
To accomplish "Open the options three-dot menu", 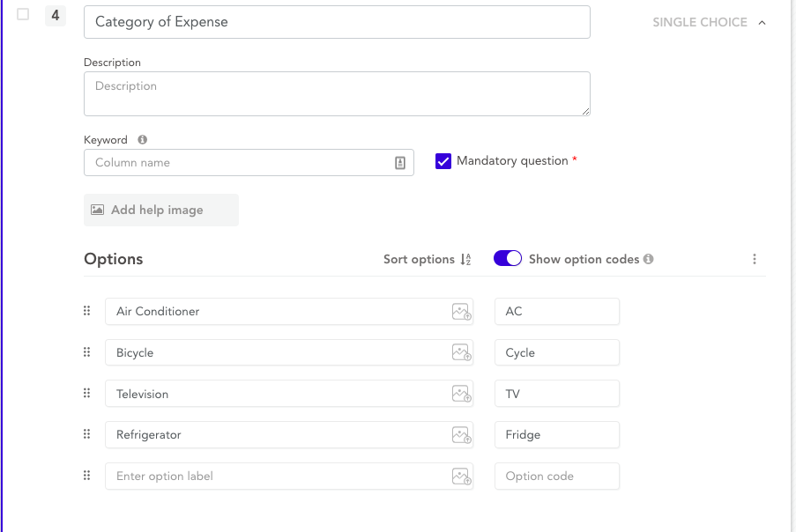I will point(755,259).
